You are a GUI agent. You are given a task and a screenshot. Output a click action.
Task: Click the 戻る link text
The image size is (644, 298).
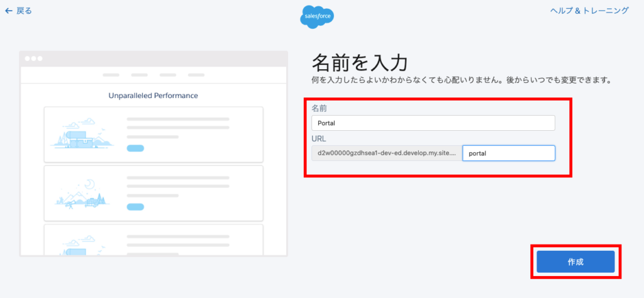[x=24, y=11]
